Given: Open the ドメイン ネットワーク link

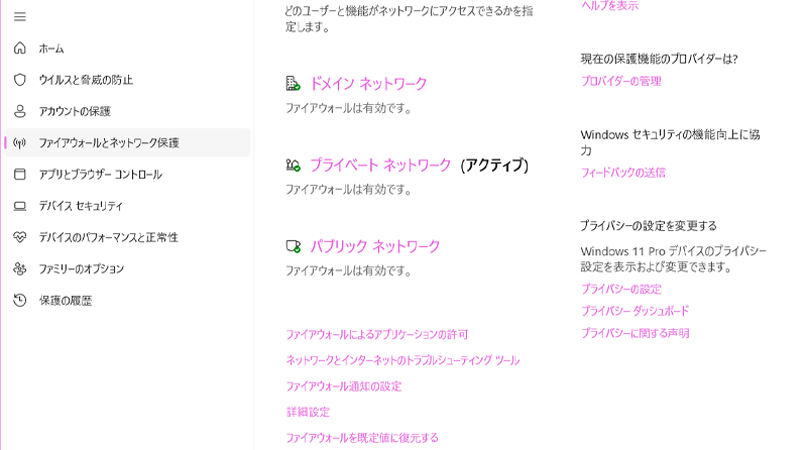Looking at the screenshot, I should pyautogui.click(x=368, y=83).
